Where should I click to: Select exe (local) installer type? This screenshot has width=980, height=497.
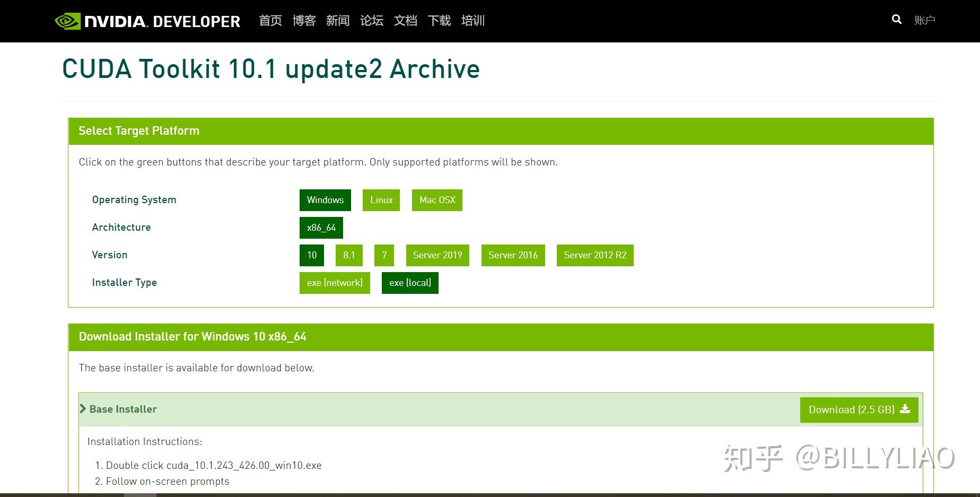click(409, 283)
